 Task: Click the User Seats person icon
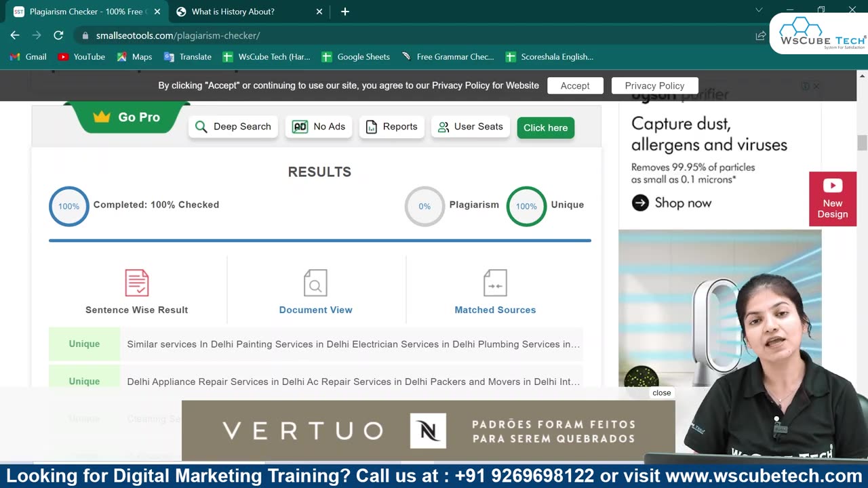(x=443, y=127)
